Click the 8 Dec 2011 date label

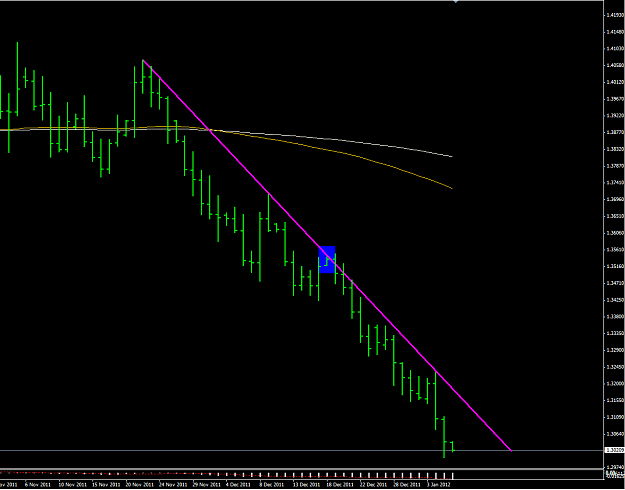tap(273, 484)
